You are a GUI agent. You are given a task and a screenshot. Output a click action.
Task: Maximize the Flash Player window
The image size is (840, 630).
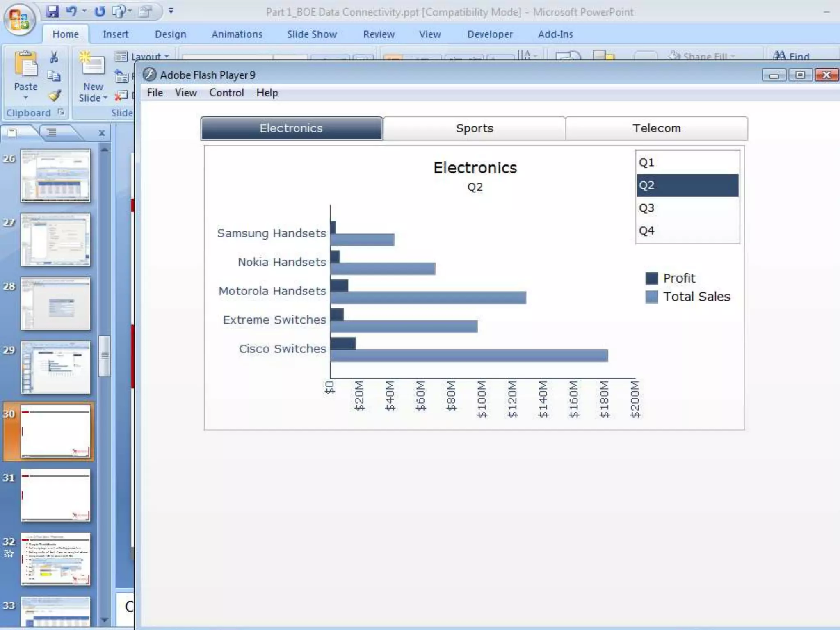[800, 75]
